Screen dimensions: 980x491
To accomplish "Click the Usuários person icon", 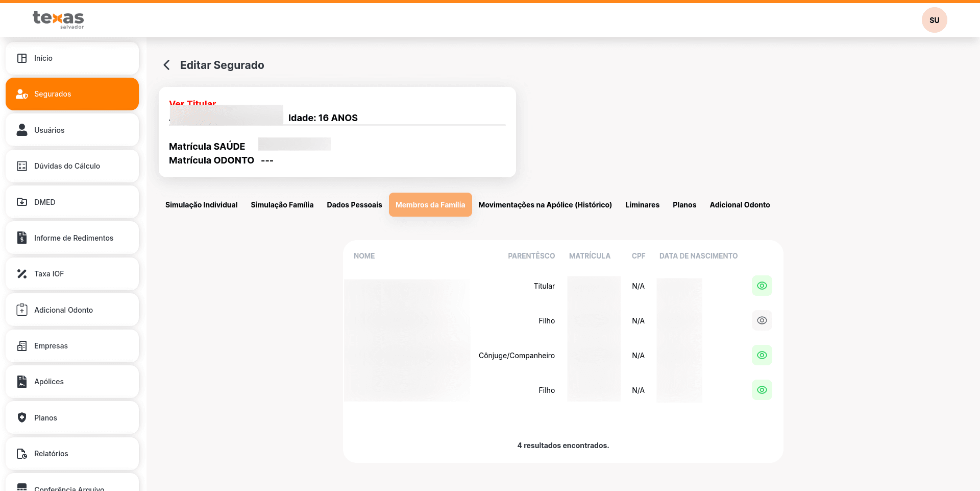I will [x=22, y=130].
